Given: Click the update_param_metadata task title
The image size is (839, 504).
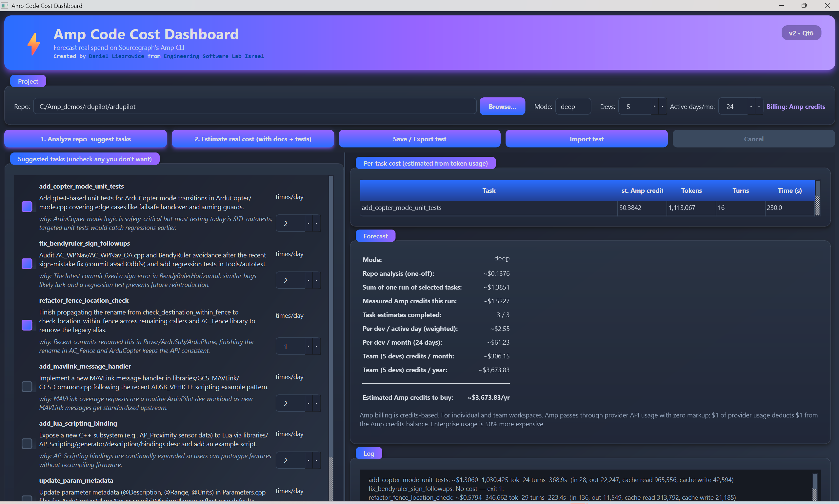Looking at the screenshot, I should click(76, 481).
